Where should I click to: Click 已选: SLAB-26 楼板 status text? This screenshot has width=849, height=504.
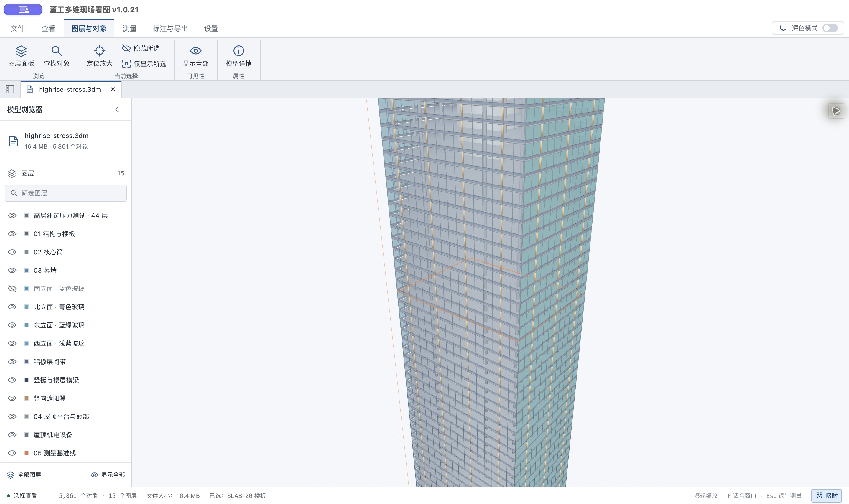238,495
